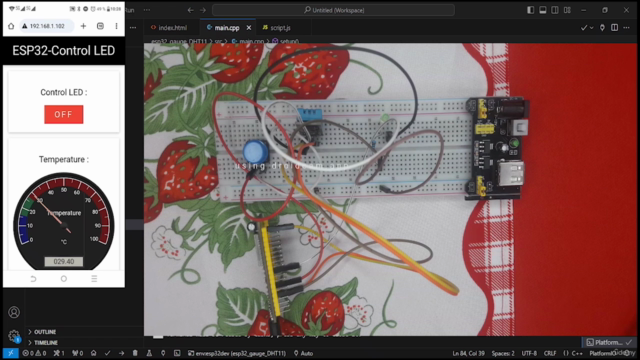Click the src folder in the breadcrumb
Screen dimensions: 640x360
[218, 41]
